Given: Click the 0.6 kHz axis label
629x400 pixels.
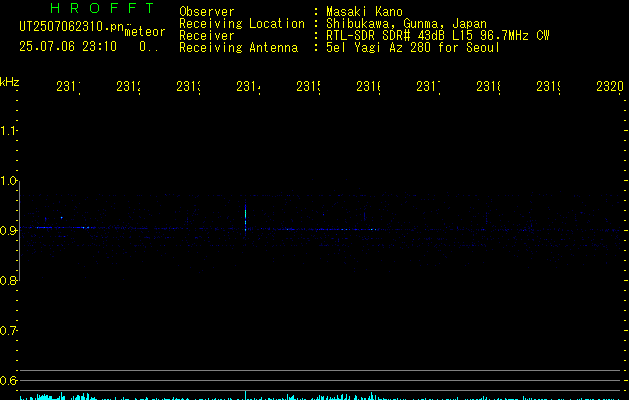Looking at the screenshot, I should coord(8,380).
